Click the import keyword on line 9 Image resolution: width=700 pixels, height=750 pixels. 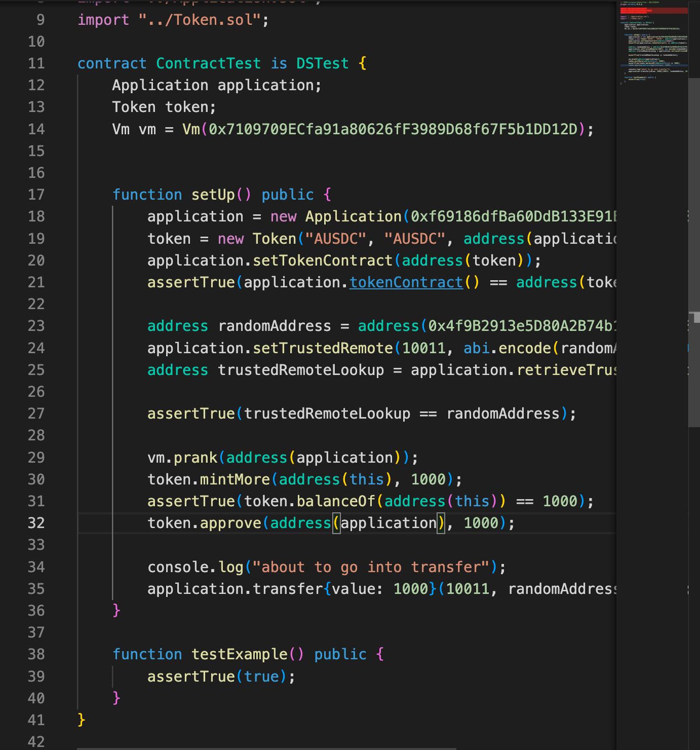click(x=103, y=20)
